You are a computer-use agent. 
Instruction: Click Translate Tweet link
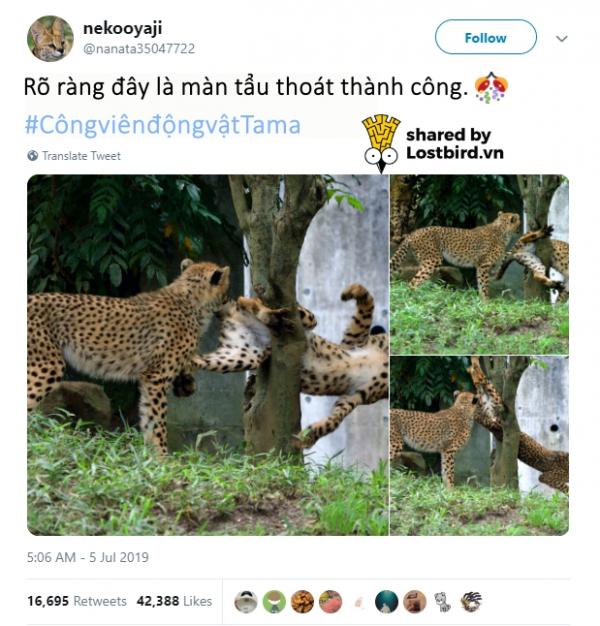81,156
